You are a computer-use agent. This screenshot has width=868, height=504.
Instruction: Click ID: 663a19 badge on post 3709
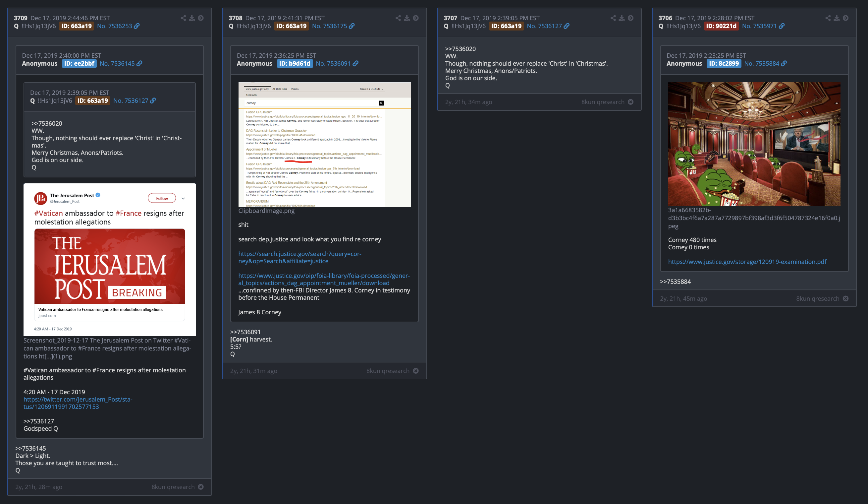pyautogui.click(x=77, y=26)
